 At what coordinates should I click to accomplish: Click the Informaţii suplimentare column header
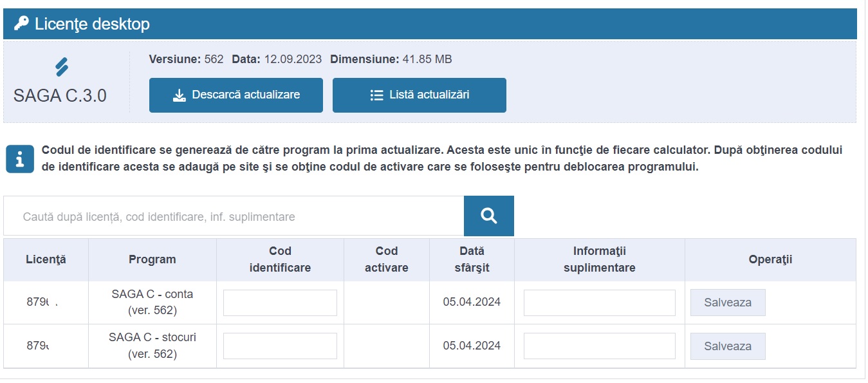(x=600, y=259)
